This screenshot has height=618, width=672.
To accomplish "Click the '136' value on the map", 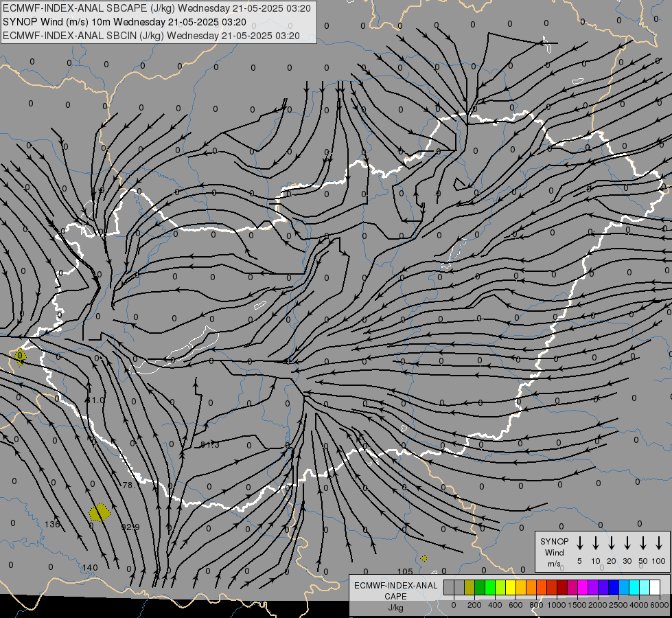I will pos(52,524).
